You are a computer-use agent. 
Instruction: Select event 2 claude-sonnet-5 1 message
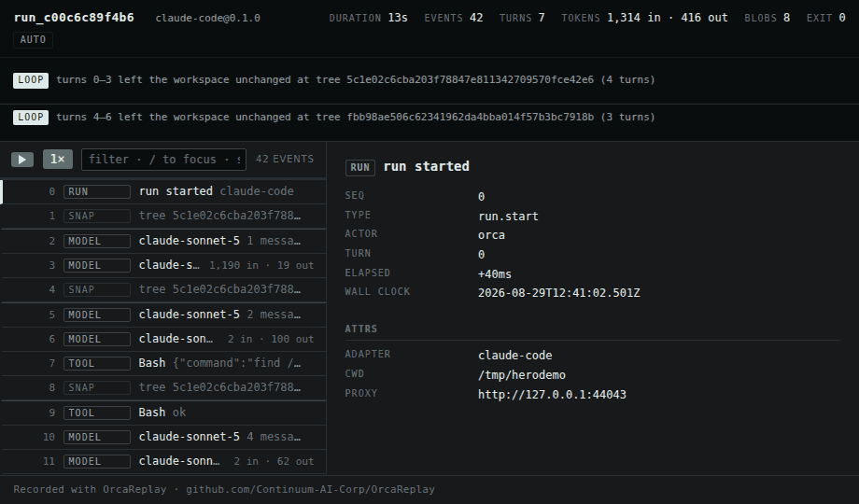pos(163,241)
